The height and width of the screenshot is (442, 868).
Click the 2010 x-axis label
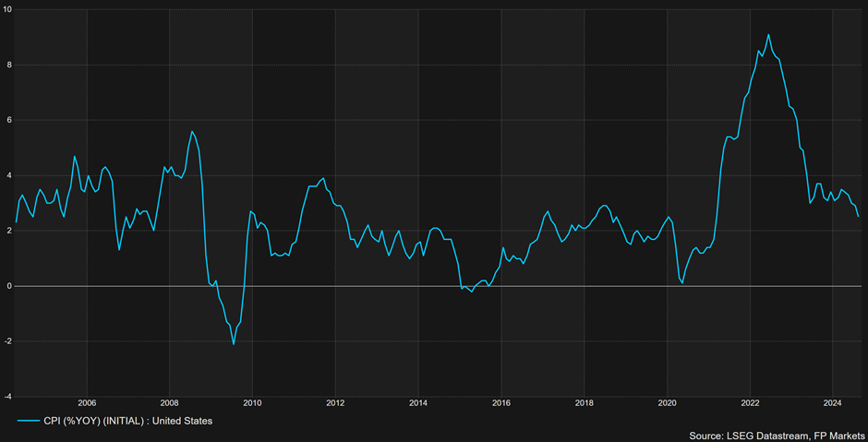253,402
